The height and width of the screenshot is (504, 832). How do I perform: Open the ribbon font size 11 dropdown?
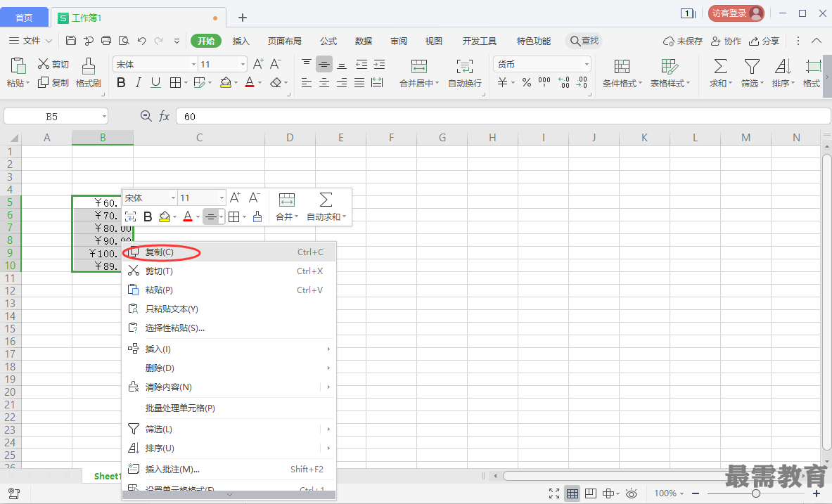click(243, 64)
